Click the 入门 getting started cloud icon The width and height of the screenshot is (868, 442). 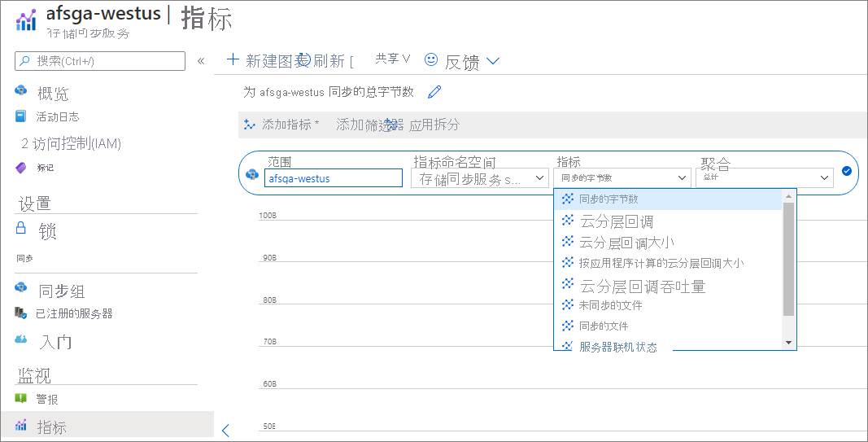(x=21, y=339)
